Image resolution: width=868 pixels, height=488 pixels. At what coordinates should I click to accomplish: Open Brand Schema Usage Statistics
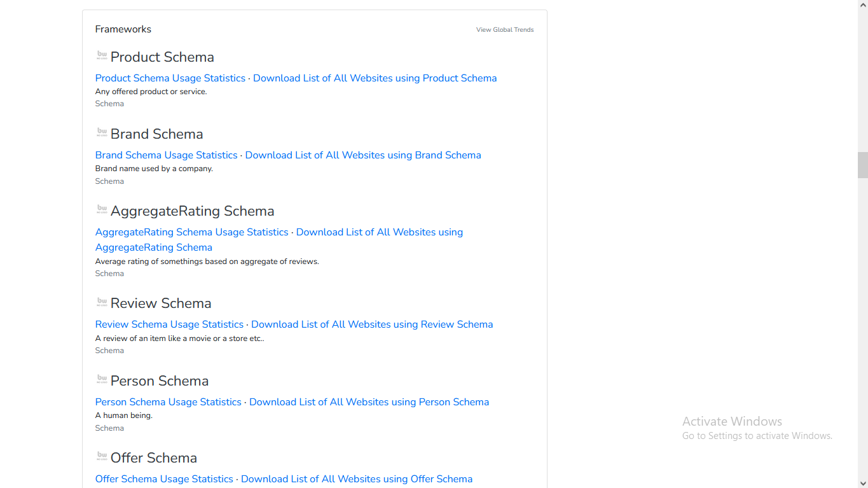[x=167, y=155]
